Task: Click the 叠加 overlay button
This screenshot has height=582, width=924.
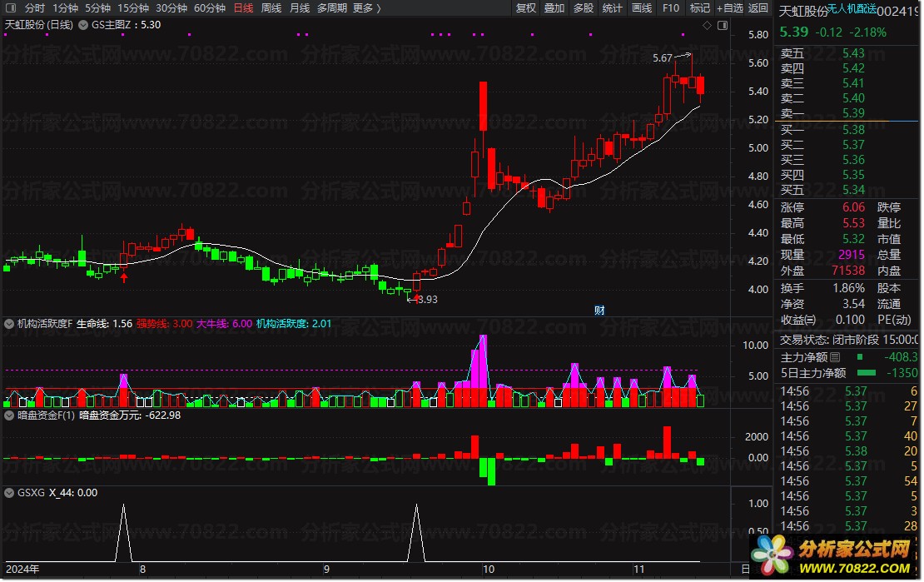Action: pyautogui.click(x=554, y=8)
